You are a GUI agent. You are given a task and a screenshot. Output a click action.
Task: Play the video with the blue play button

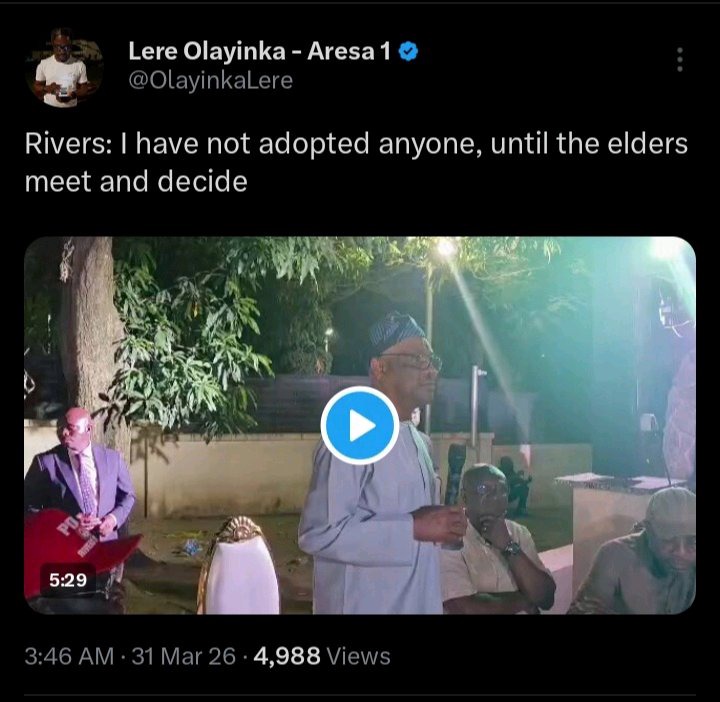(x=360, y=426)
